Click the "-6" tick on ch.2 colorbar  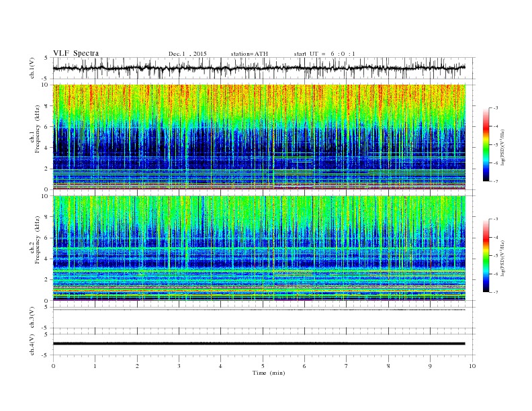tap(496, 274)
